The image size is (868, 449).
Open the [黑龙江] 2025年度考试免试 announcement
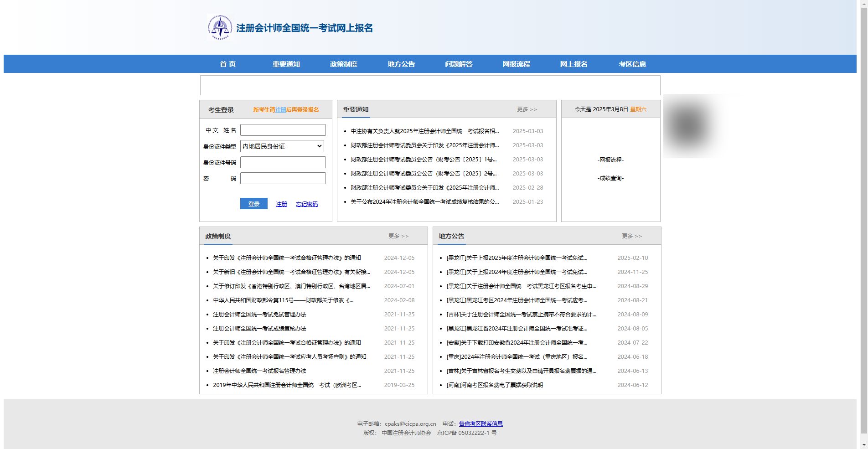517,258
